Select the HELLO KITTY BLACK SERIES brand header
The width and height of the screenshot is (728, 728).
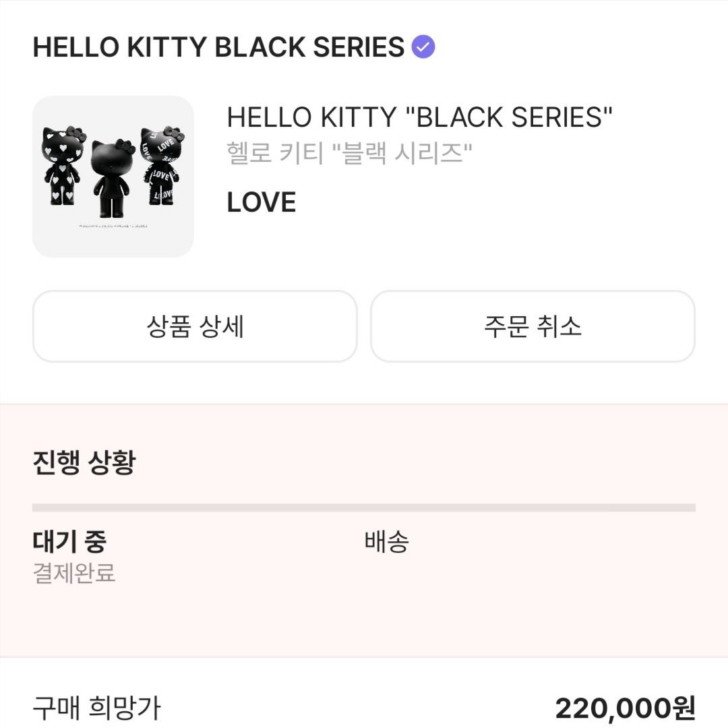click(218, 47)
